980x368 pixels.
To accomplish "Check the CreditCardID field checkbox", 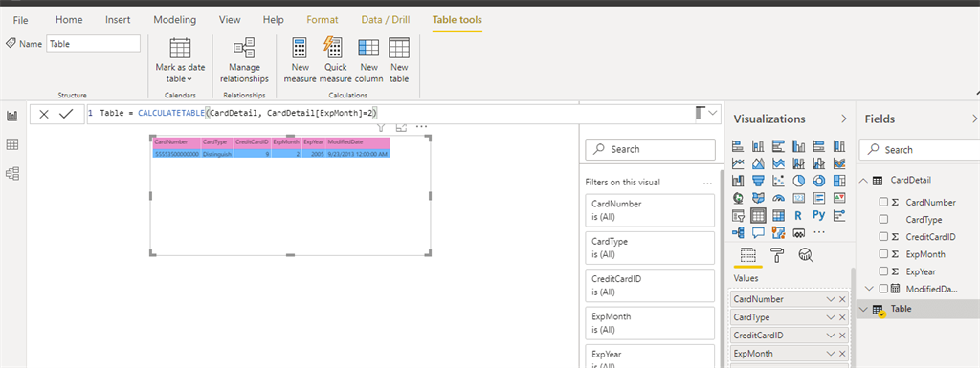I will click(x=883, y=236).
